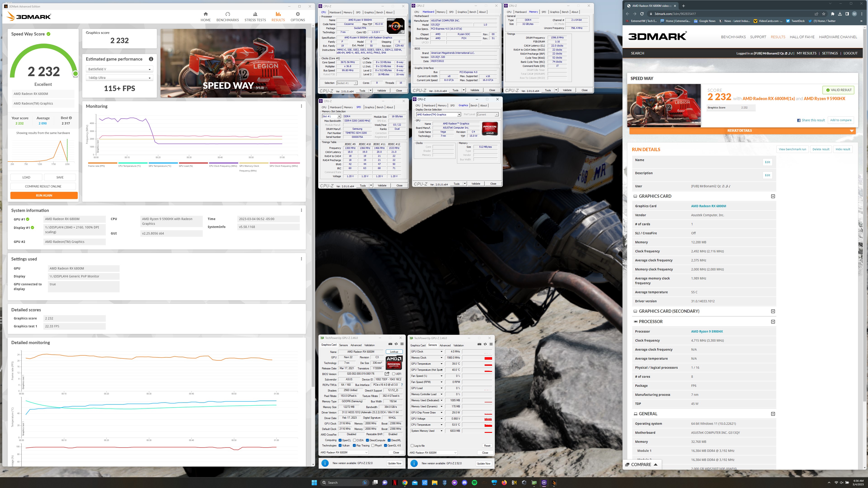The width and height of the screenshot is (868, 488).
Task: Launch Spotify from taskbar
Action: (474, 483)
